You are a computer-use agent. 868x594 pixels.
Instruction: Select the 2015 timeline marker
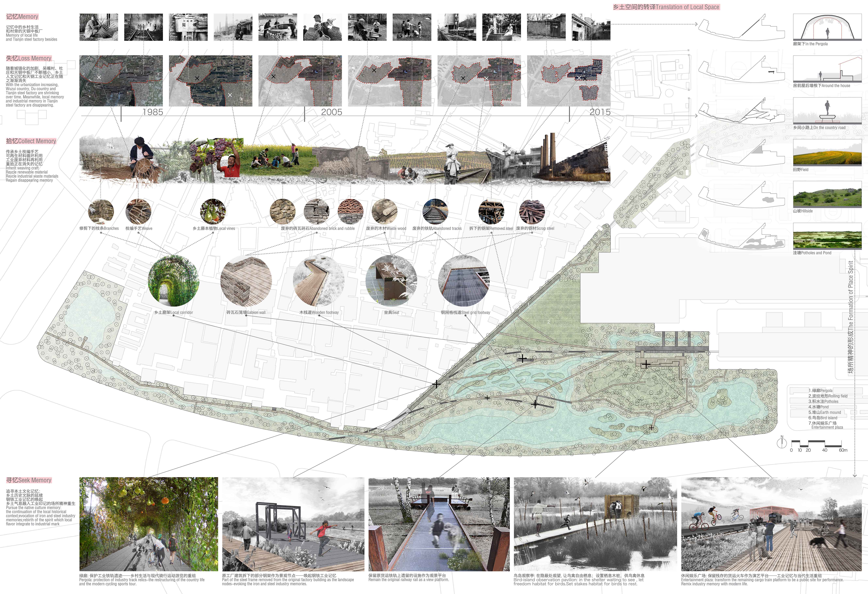[600, 112]
